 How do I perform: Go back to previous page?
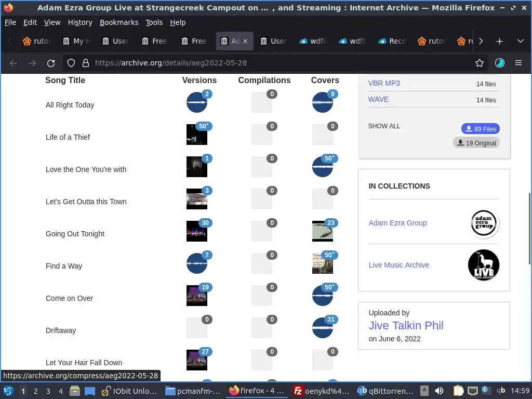(x=14, y=63)
